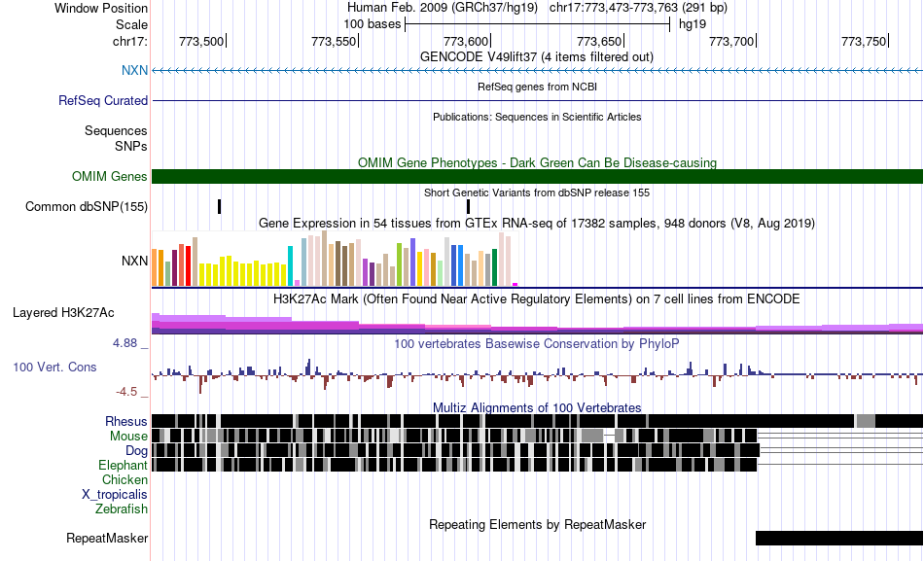Click the Elephant alignment label
Viewport: 924px width, 561px height.
coord(123,465)
